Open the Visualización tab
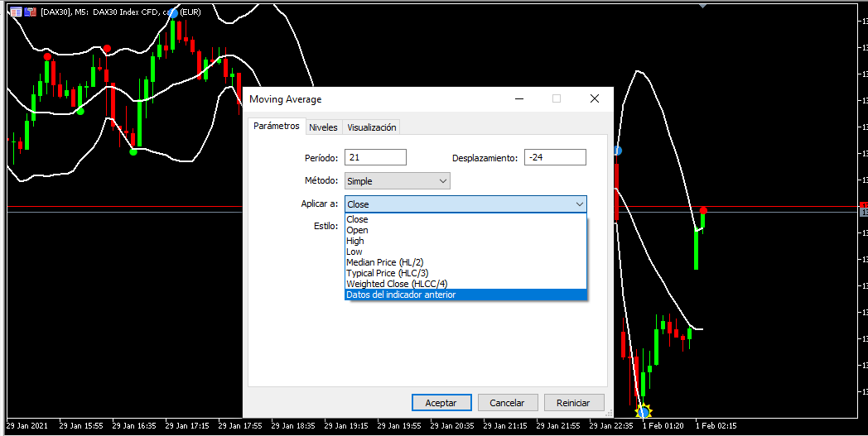Image resolution: width=868 pixels, height=436 pixels. (371, 127)
